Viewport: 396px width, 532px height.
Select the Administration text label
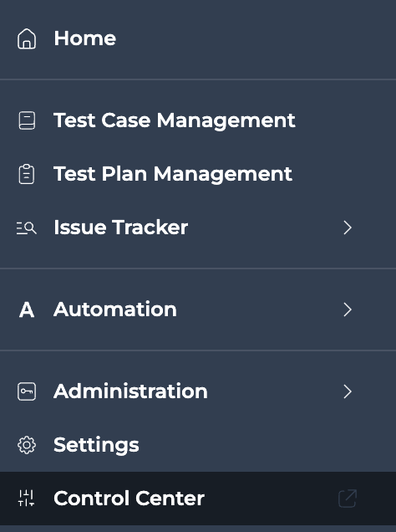pyautogui.click(x=131, y=391)
